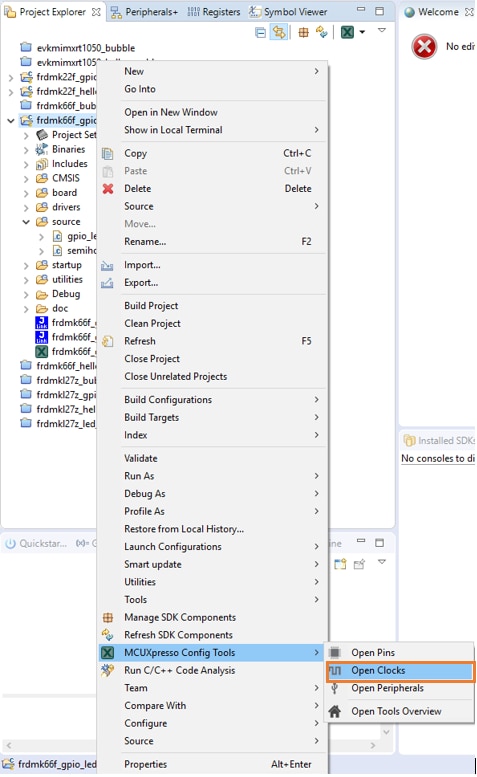Click the Manage SDK Components grid icon in the toolbar

303,33
